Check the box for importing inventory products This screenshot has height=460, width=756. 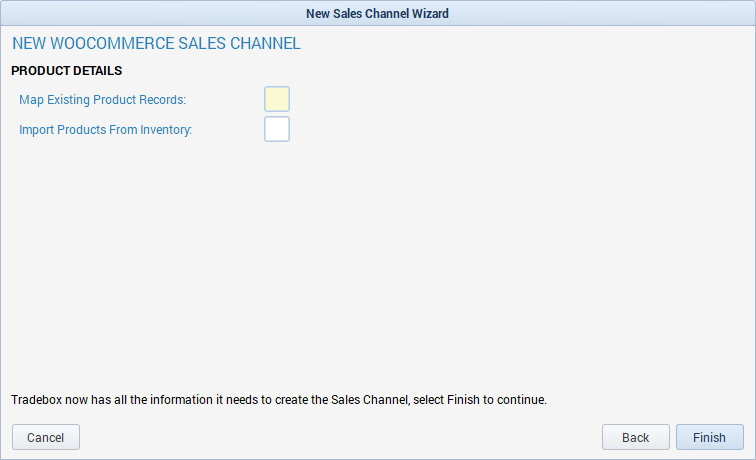click(x=277, y=129)
